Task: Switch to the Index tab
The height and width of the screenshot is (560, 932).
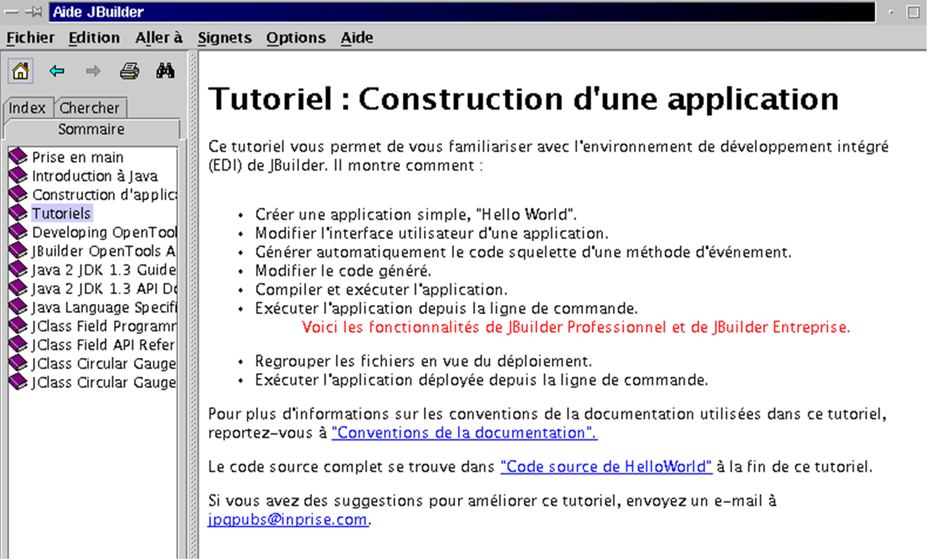Action: pos(27,108)
